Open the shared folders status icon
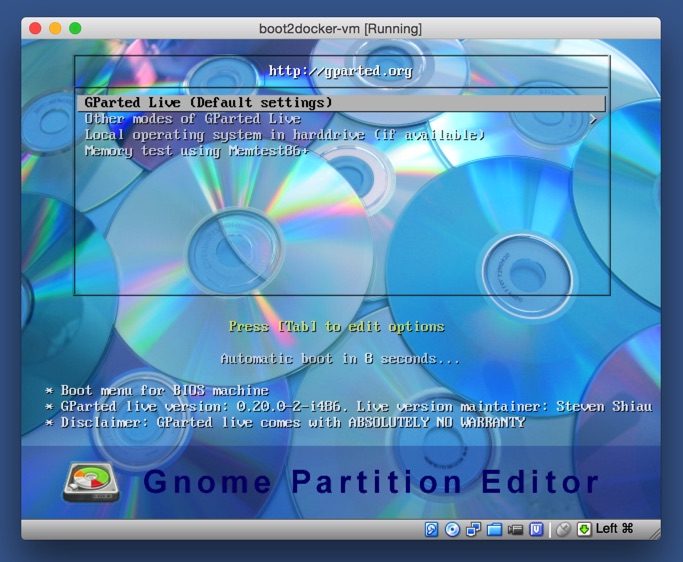 tap(494, 529)
